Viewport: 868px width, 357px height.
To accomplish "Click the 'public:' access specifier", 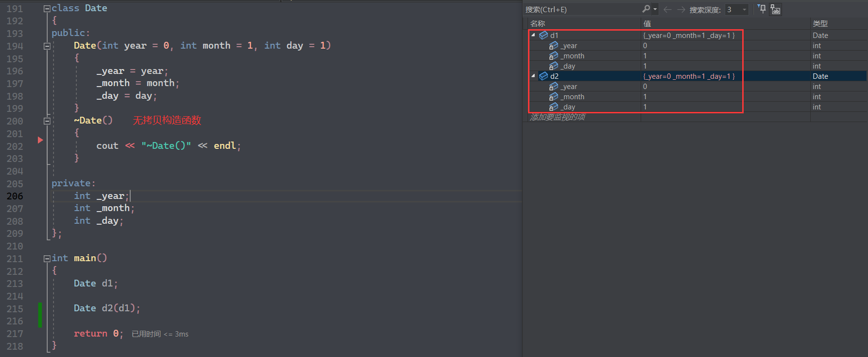I will point(71,33).
